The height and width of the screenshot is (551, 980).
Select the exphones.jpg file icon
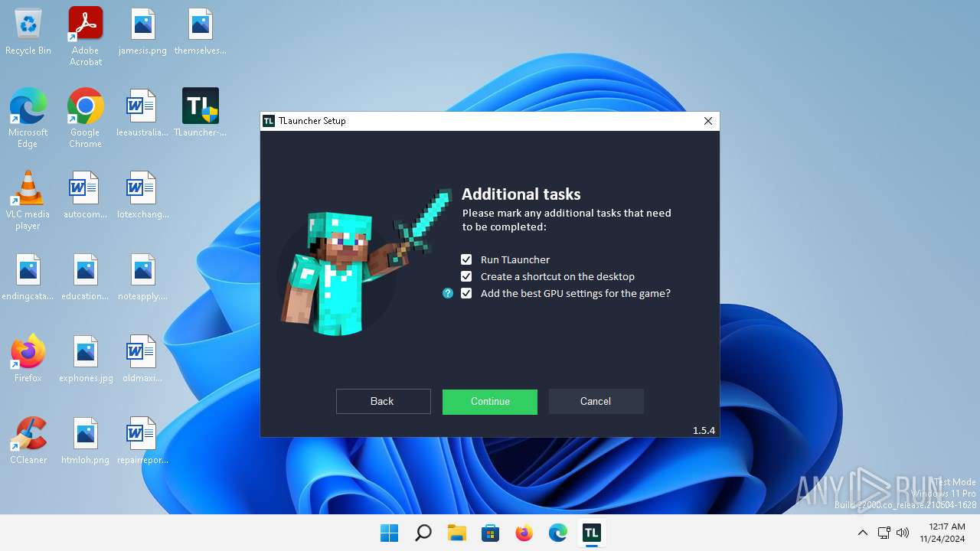click(86, 358)
